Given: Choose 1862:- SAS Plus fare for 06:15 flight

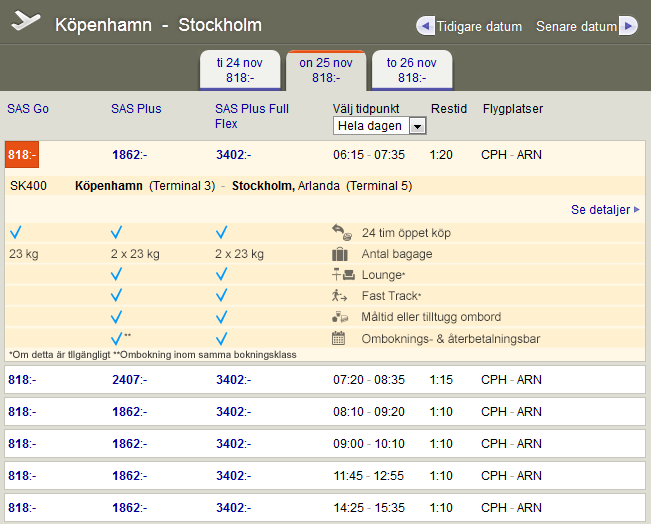Looking at the screenshot, I should coord(129,155).
